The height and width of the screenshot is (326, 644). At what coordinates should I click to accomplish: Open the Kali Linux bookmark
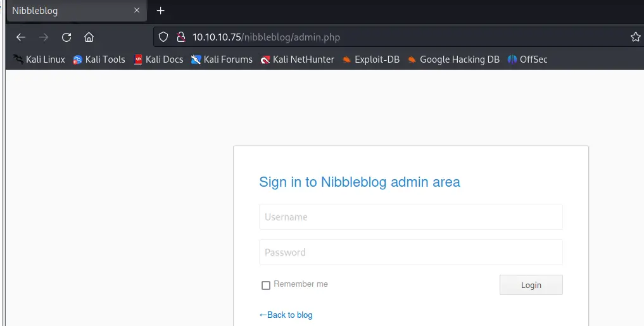pyautogui.click(x=39, y=60)
